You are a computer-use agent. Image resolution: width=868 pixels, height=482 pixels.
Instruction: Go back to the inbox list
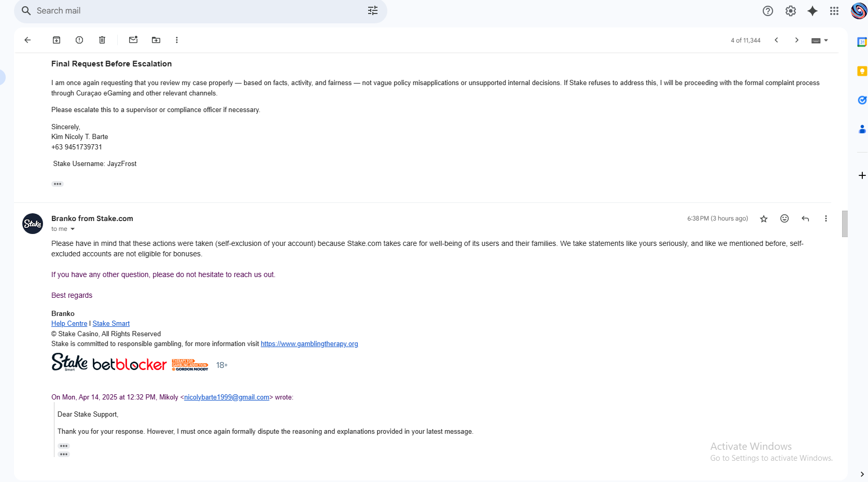[x=28, y=40]
